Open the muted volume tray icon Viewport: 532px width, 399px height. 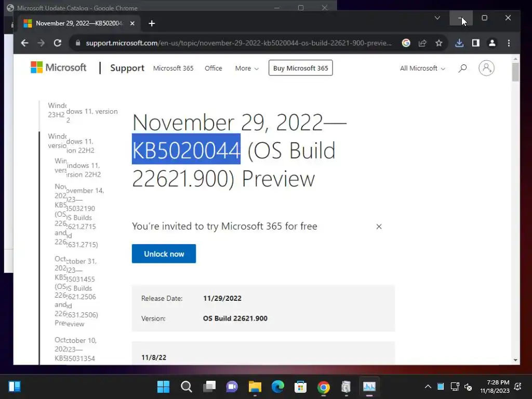(468, 387)
